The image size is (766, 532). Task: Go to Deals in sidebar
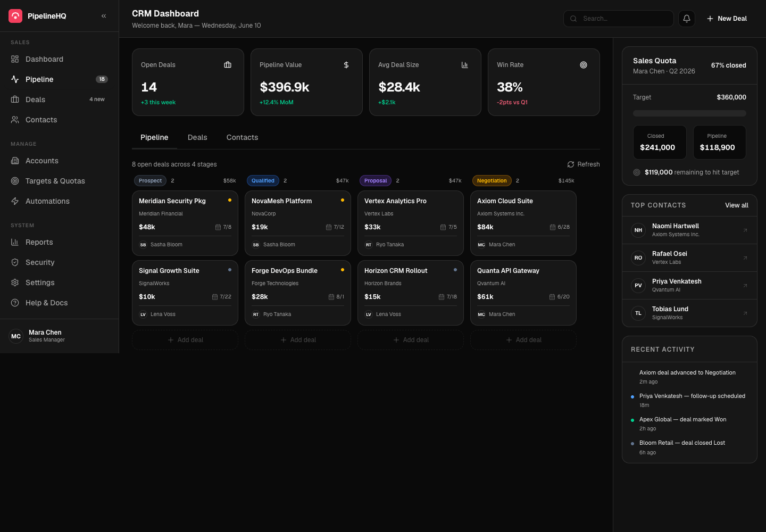[x=59, y=99]
